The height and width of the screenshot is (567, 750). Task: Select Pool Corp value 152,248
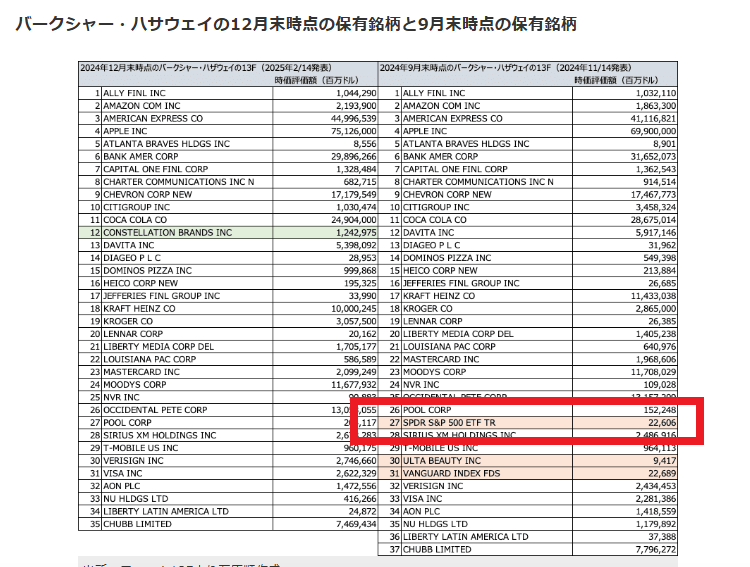click(660, 410)
